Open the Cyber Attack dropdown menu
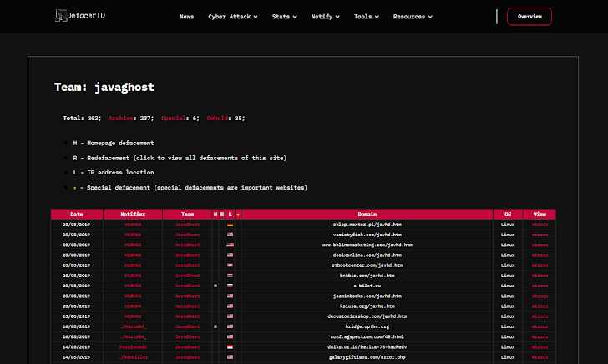The height and width of the screenshot is (364, 608). coord(233,17)
